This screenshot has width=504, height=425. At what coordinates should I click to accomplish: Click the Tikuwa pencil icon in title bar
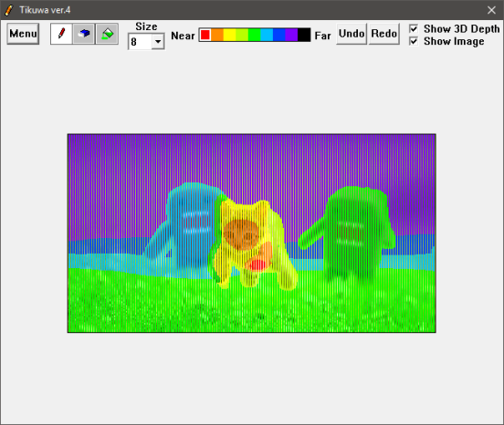tap(9, 10)
